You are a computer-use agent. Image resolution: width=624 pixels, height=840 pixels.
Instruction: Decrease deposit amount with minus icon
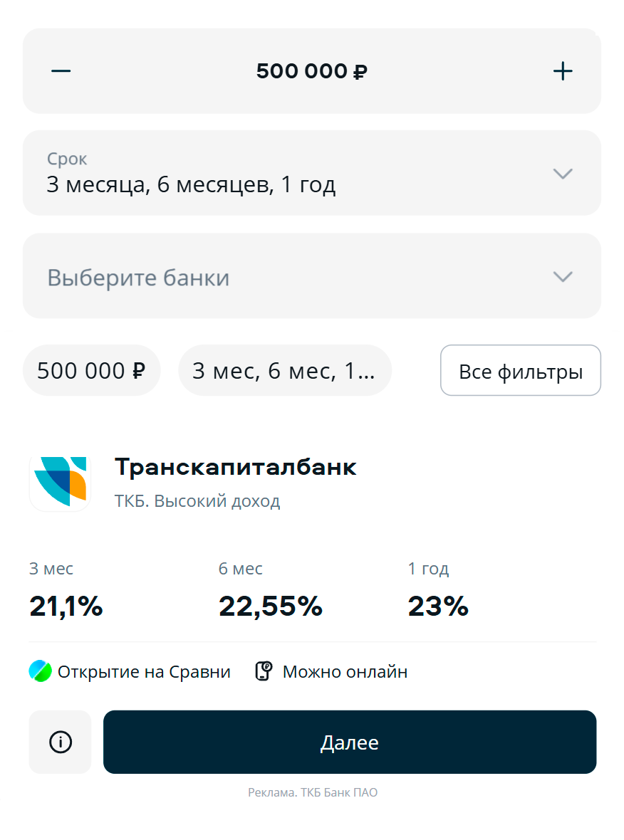point(61,70)
